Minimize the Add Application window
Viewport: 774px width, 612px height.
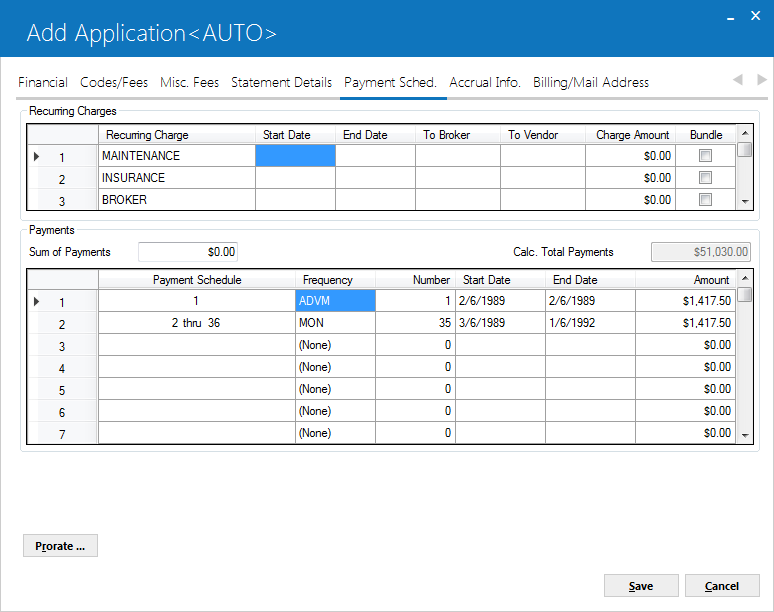click(731, 17)
